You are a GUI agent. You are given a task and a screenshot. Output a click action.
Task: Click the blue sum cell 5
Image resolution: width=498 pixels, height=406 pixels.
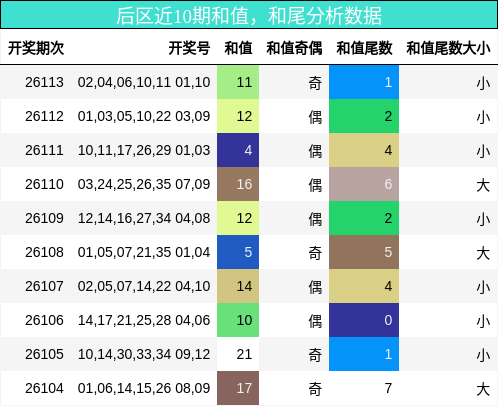coord(238,252)
